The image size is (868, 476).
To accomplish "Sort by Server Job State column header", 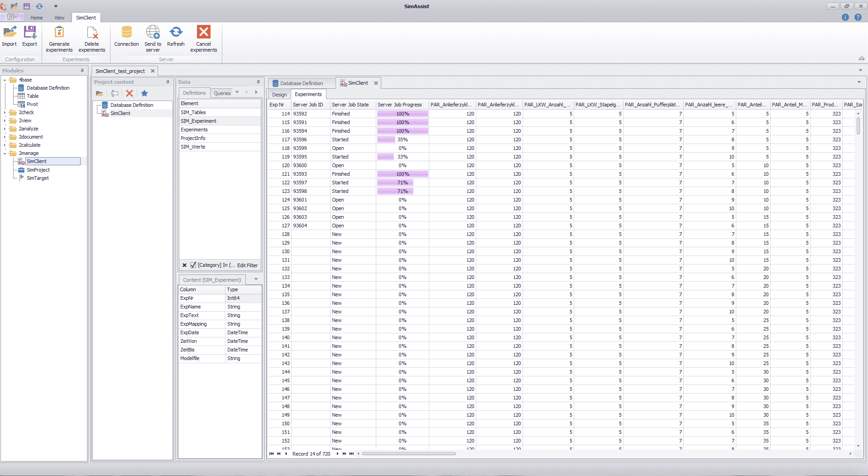I will 353,105.
